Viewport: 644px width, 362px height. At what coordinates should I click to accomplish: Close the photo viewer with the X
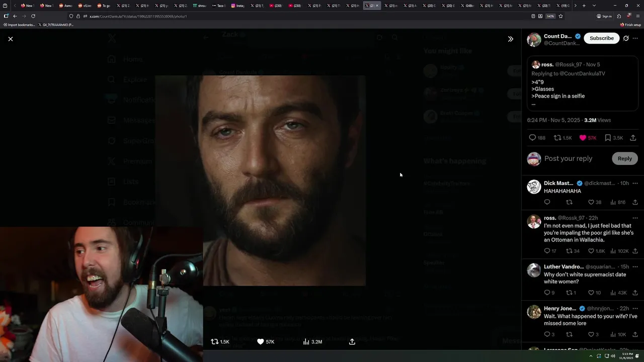coord(11,39)
